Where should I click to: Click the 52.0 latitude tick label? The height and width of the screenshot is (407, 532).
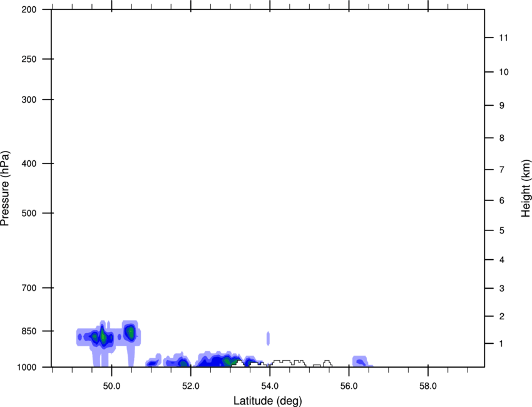191,386
